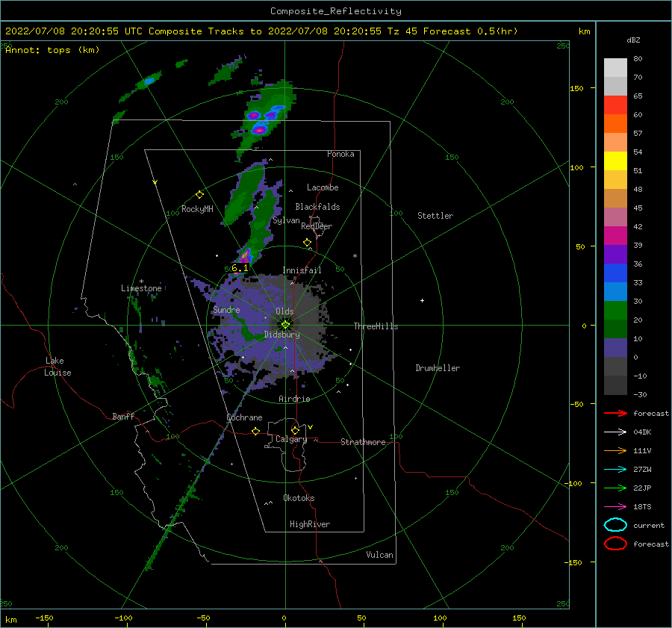Screen dimensions: 672x628
Task: Select the cyan 27ZW arrow legend icon
Action: tap(615, 470)
